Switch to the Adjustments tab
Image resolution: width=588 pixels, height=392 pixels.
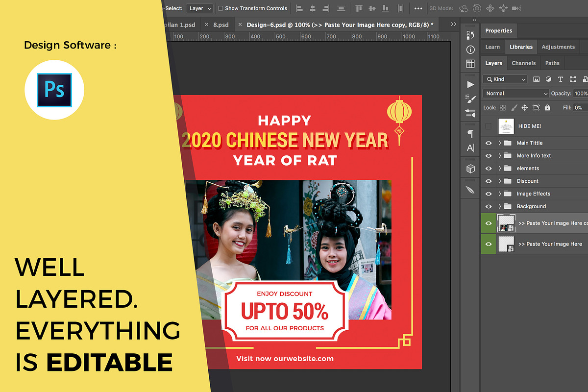tap(558, 47)
